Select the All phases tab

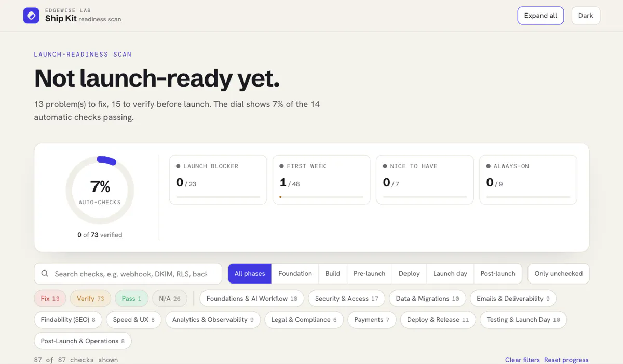(x=250, y=274)
